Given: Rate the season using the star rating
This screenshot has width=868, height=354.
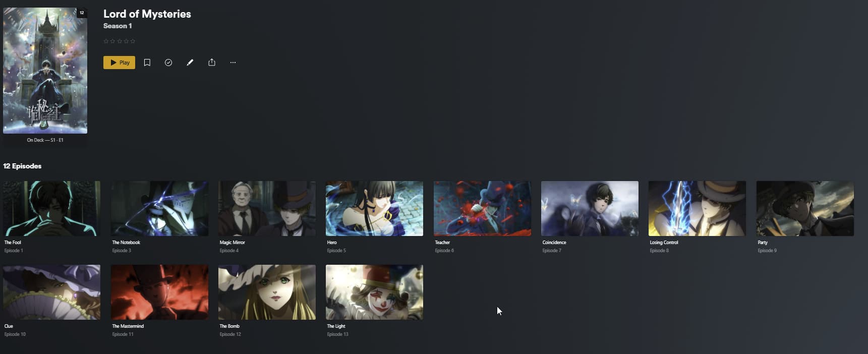Looking at the screenshot, I should coord(120,41).
